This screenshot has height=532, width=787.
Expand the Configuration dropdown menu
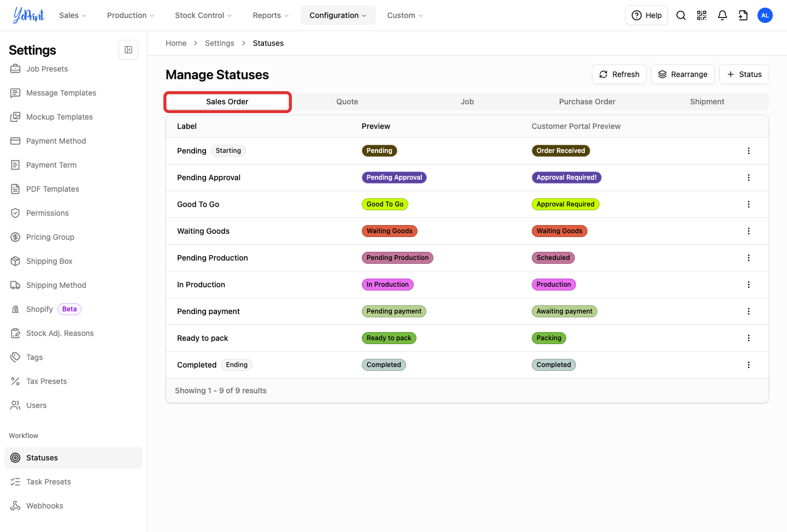(338, 15)
